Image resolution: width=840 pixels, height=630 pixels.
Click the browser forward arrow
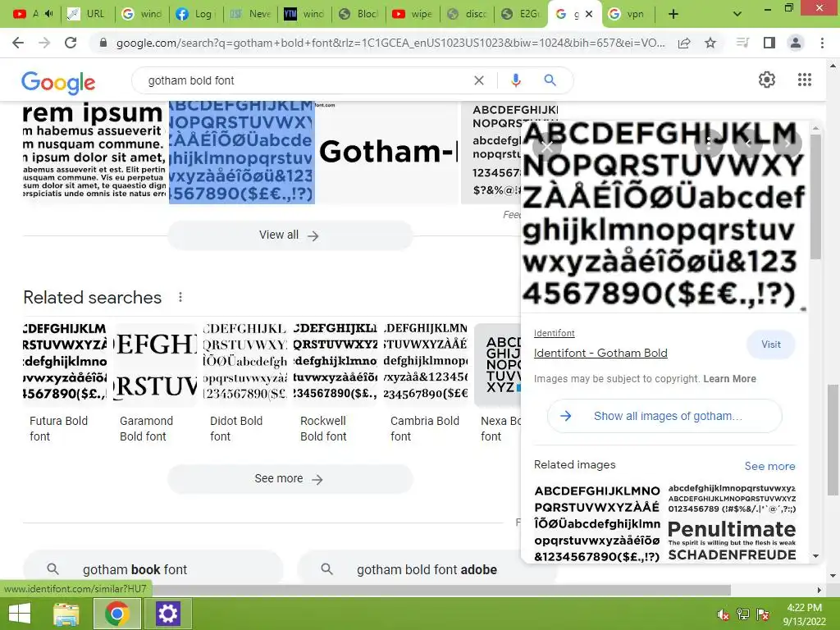tap(44, 43)
